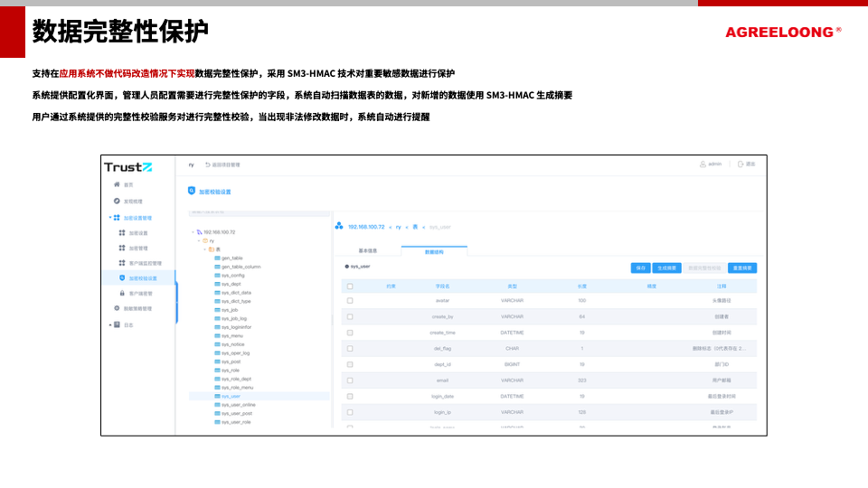
Task: Click the BIGINT cell in dept_id row
Action: tap(512, 364)
